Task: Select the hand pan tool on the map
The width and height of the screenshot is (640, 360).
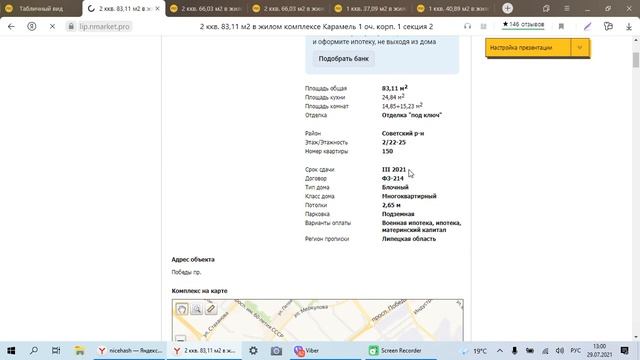Action: [x=182, y=309]
